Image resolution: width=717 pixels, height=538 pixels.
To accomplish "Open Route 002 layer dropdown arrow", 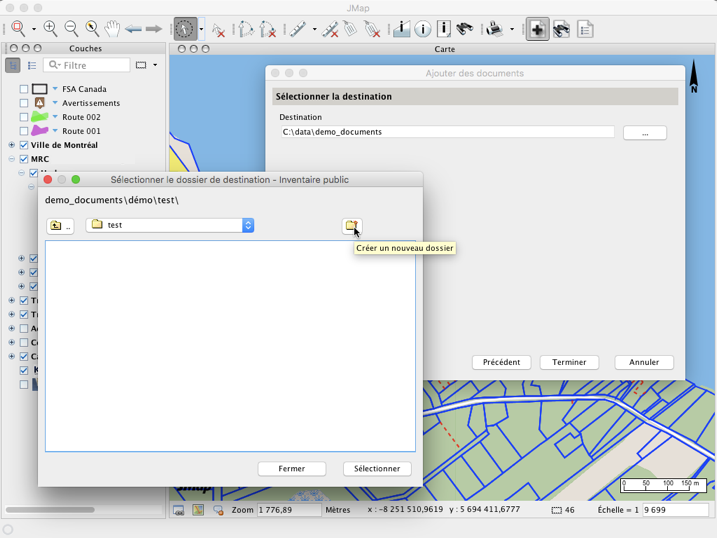I will click(55, 117).
